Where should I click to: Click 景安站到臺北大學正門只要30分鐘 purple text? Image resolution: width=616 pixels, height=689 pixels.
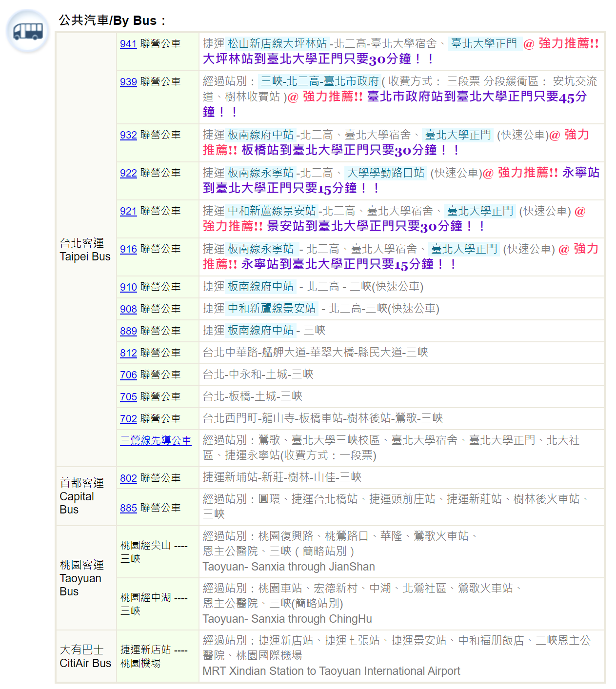click(376, 226)
